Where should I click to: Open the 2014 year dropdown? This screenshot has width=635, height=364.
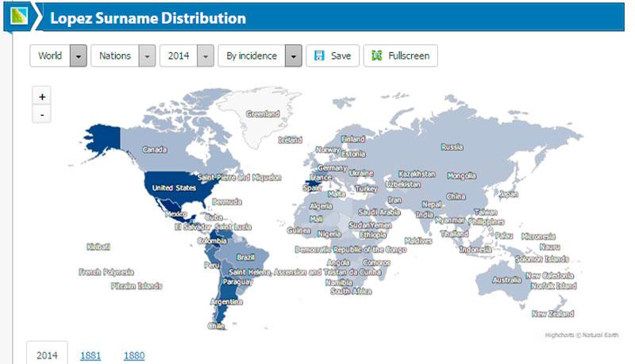coord(206,56)
